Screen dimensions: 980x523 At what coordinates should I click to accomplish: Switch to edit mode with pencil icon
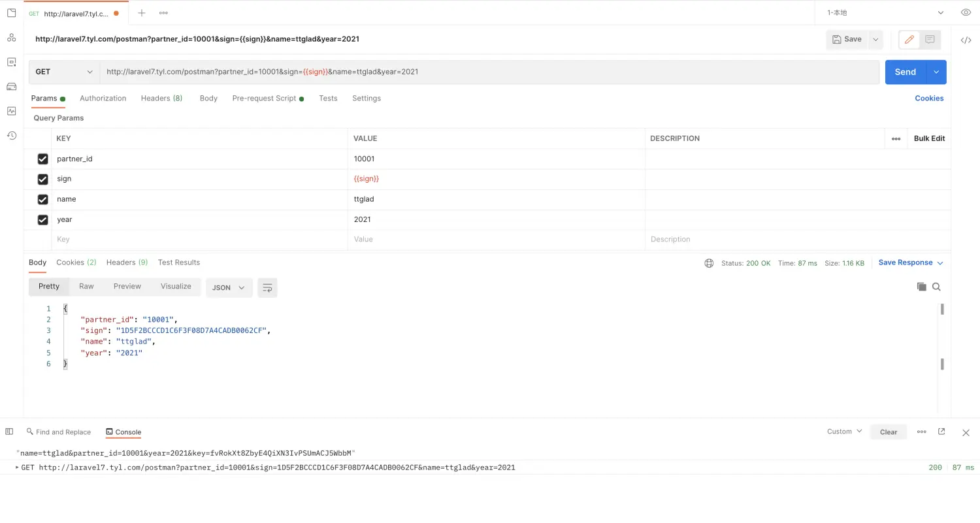[909, 39]
